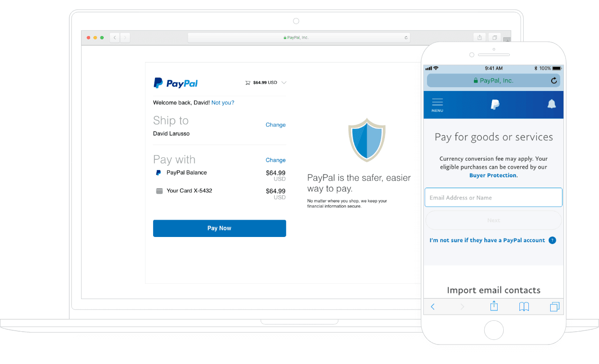This screenshot has height=364, width=599.
Task: Click the desktop browser back chevron
Action: point(115,37)
